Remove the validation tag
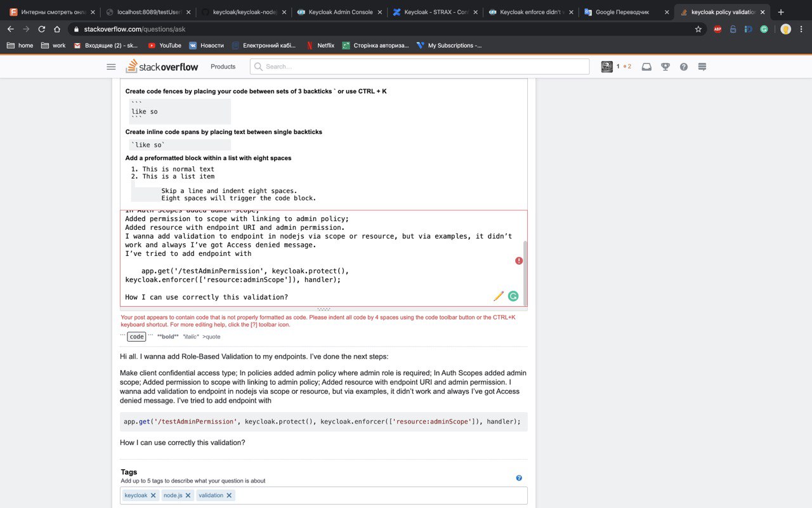The height and width of the screenshot is (508, 812). tap(229, 495)
